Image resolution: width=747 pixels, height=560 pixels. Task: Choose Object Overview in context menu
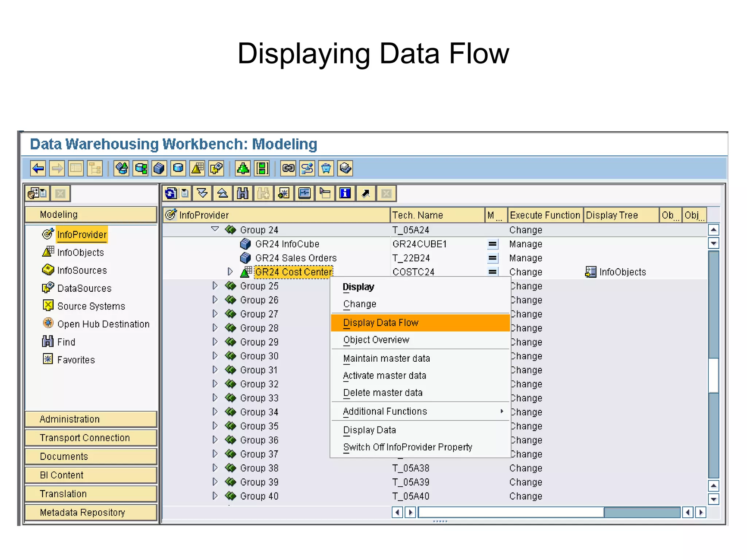point(420,340)
